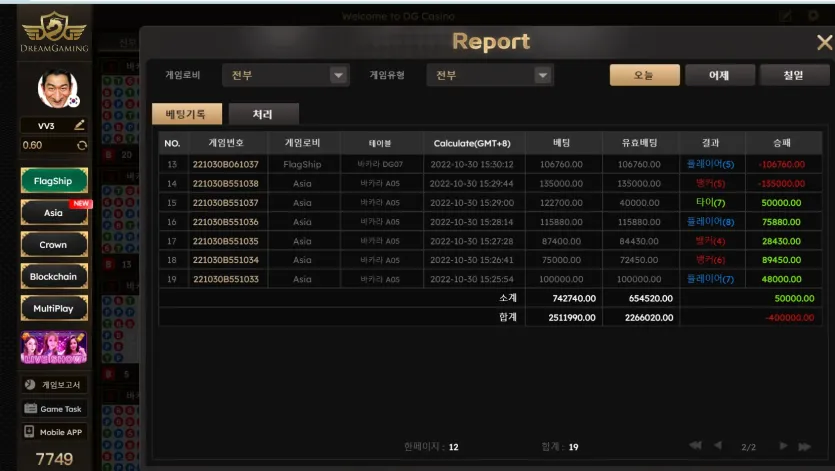The height and width of the screenshot is (471, 835).
Task: Select game number 221030B551035
Action: (226, 241)
